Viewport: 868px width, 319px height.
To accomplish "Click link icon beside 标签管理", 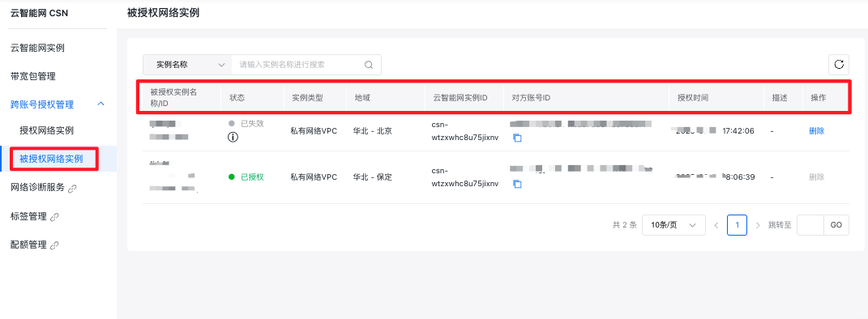I will click(54, 217).
